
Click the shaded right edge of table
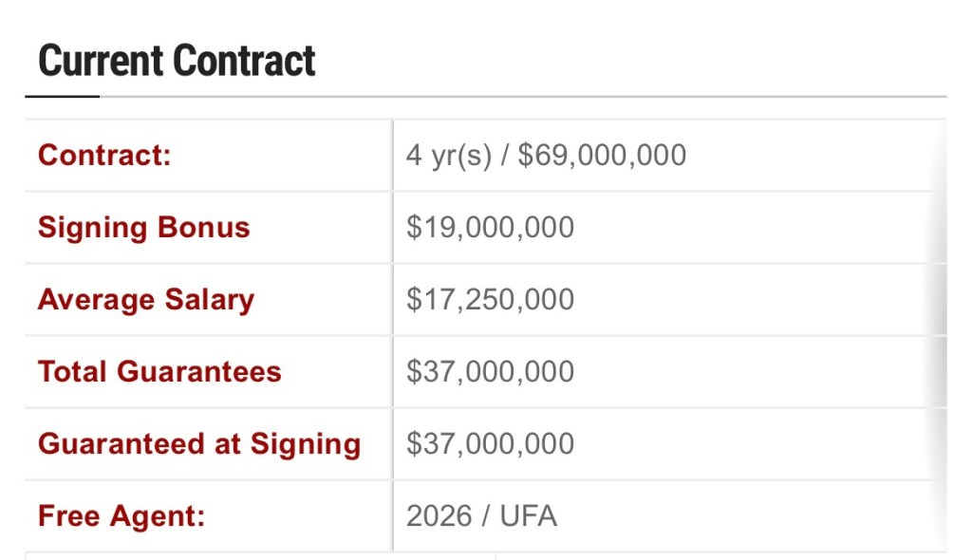pyautogui.click(x=940, y=332)
